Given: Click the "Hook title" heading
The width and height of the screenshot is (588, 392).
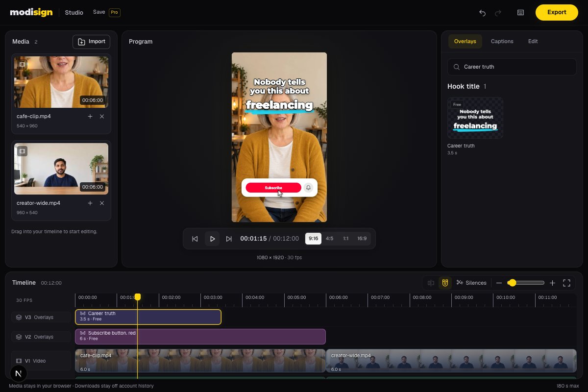Looking at the screenshot, I should (464, 86).
